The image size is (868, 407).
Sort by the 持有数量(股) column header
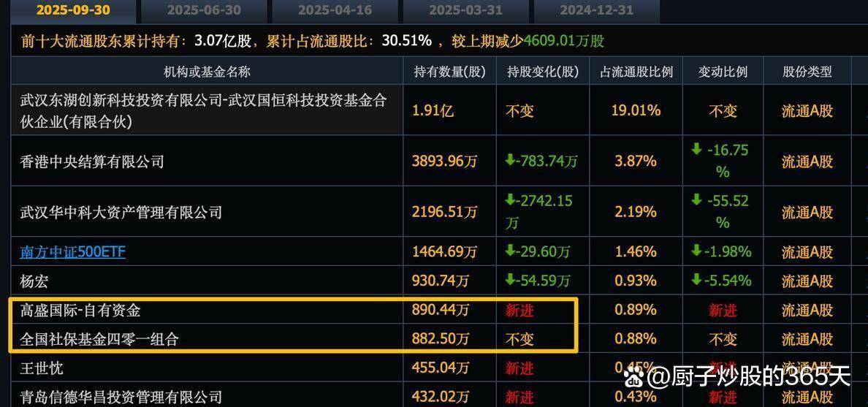[x=449, y=72]
